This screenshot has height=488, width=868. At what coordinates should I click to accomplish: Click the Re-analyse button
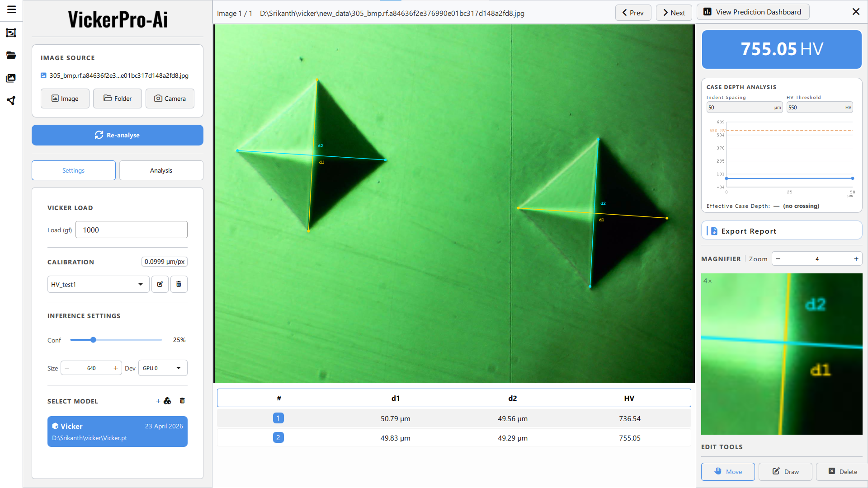pos(118,135)
